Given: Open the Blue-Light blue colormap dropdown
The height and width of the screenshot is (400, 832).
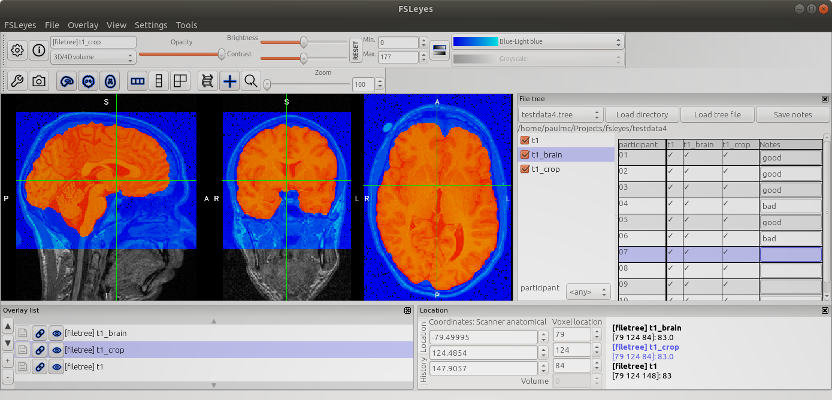Looking at the screenshot, I should point(538,43).
